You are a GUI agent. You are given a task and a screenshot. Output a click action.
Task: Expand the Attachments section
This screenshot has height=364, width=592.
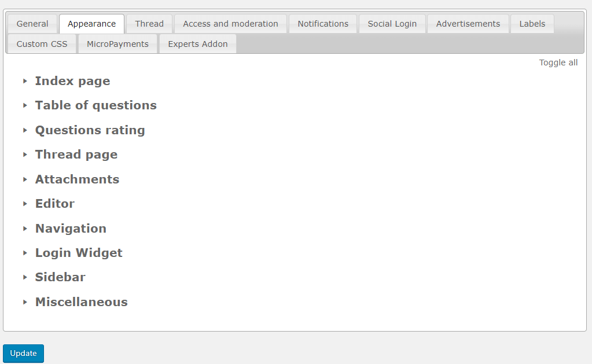(x=77, y=179)
